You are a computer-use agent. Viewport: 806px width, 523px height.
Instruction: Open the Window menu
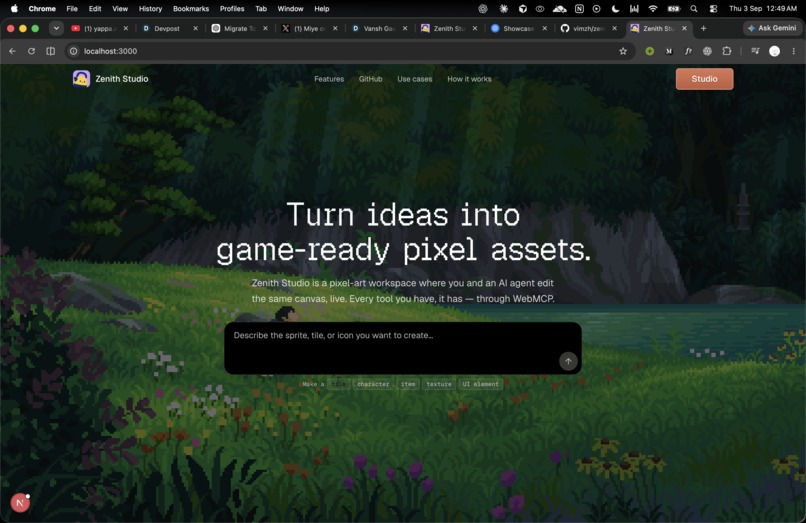(x=290, y=8)
